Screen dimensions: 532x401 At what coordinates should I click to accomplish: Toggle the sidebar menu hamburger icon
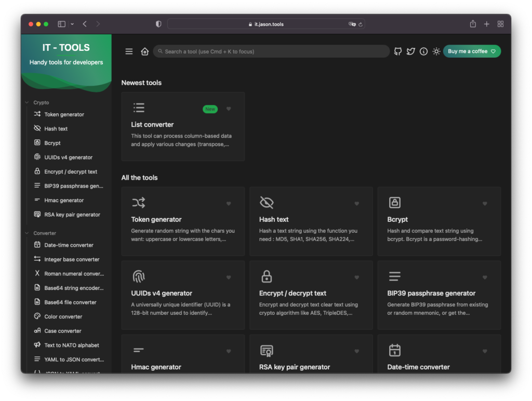click(x=129, y=51)
